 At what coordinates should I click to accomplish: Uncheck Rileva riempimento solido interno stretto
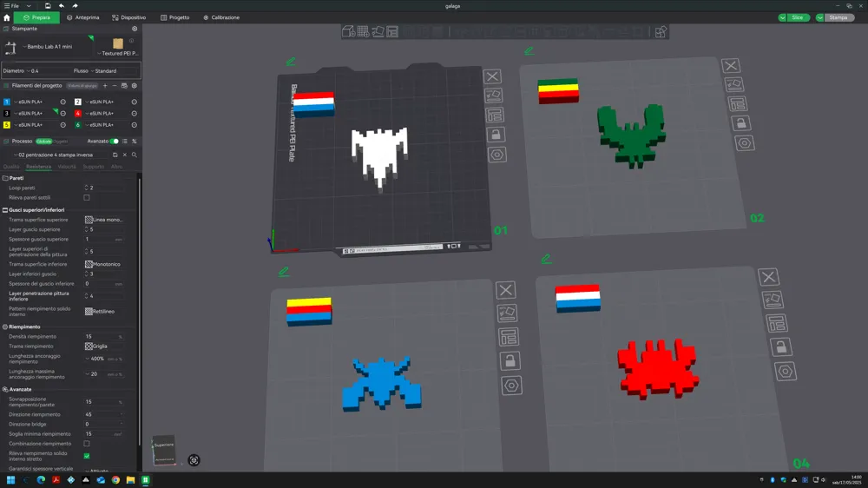pos(86,456)
